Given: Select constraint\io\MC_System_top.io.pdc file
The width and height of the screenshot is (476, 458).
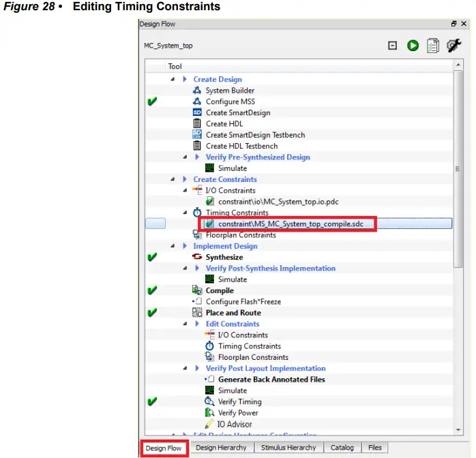Looking at the screenshot, I should (x=278, y=202).
